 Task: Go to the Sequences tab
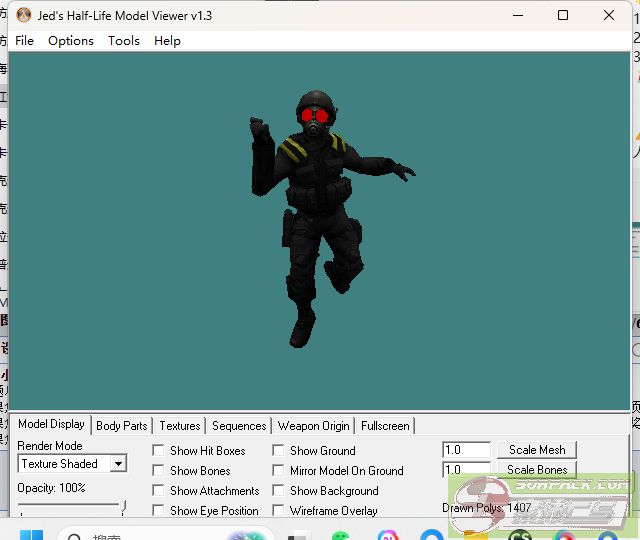[x=239, y=426]
